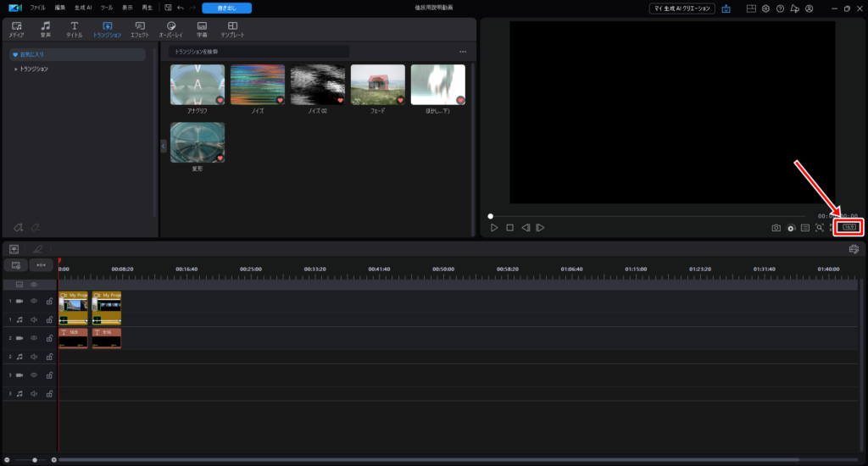
Task: Click the stop button in preview
Action: 509,227
